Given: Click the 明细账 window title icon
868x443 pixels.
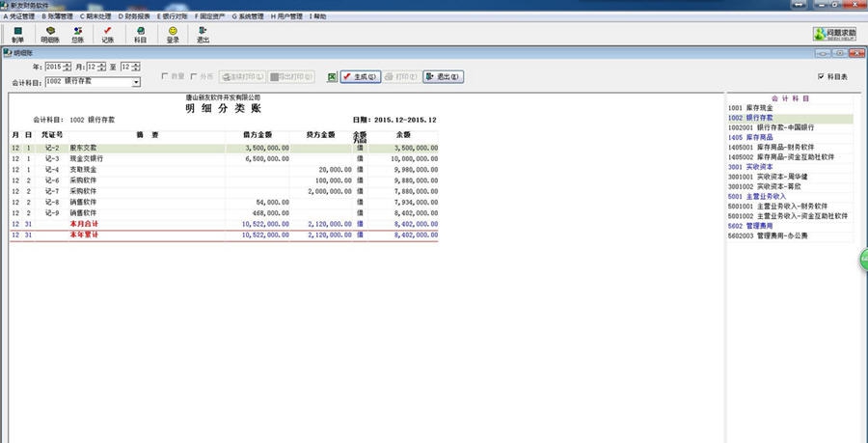Looking at the screenshot, I should [7, 53].
